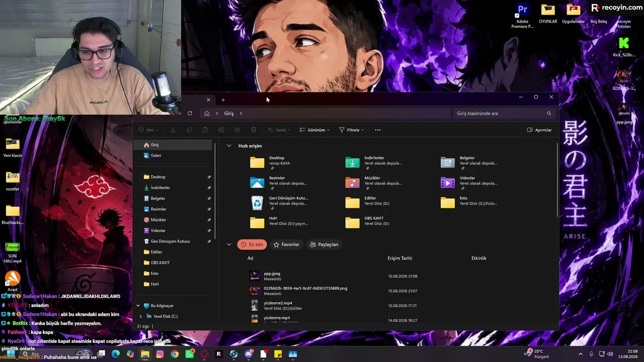
Task: Open the Videolar quick access folder tile
Action: click(x=470, y=182)
